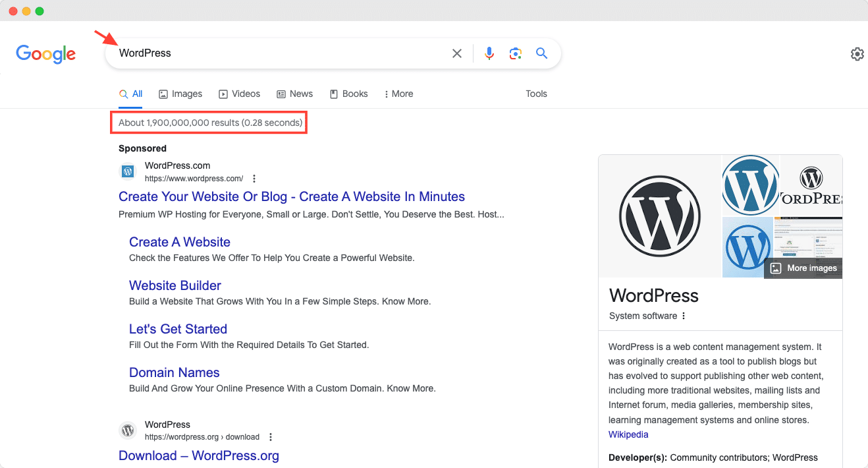The width and height of the screenshot is (868, 468).
Task: Click the 'System software' subtitle
Action: pos(643,316)
